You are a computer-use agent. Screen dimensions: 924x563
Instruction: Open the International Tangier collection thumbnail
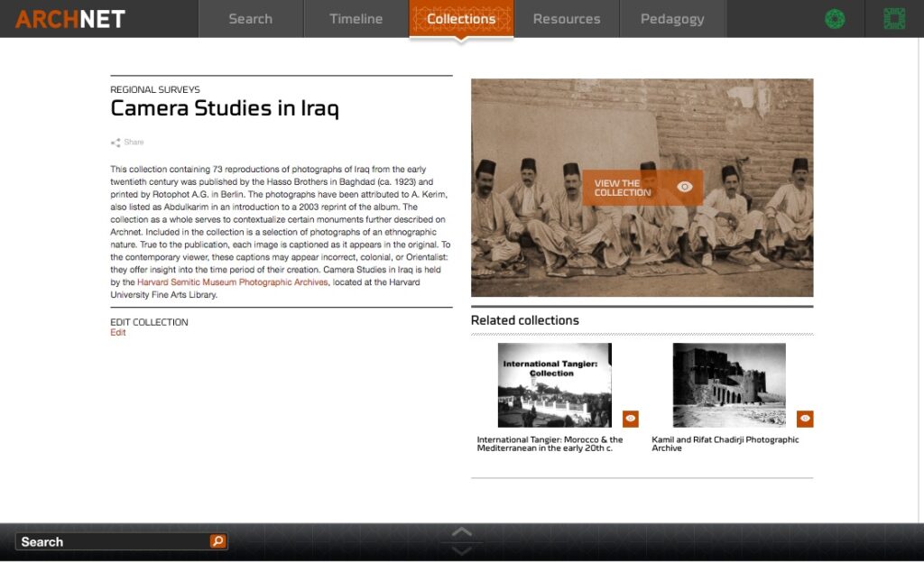tap(556, 383)
